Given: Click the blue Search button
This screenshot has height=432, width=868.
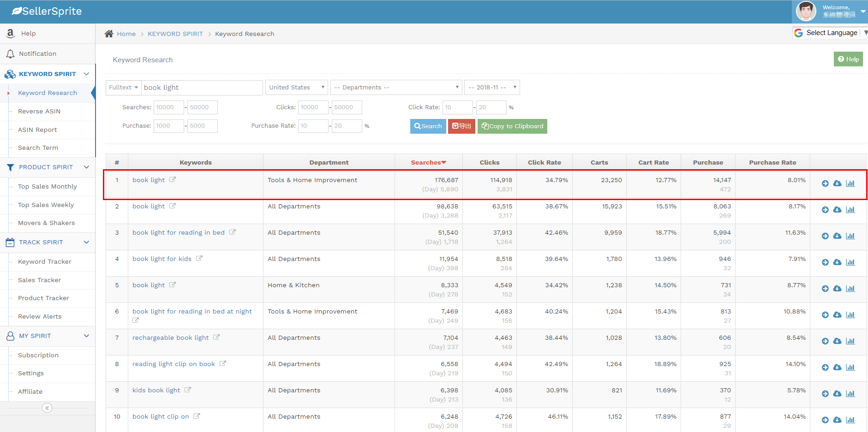Looking at the screenshot, I should tap(428, 126).
